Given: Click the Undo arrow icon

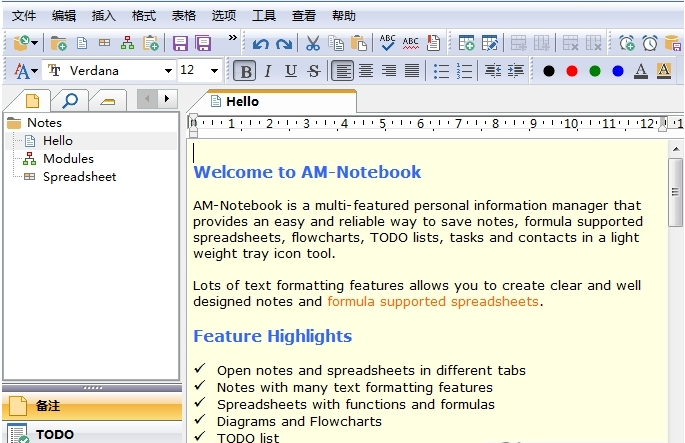Looking at the screenshot, I should (x=261, y=43).
